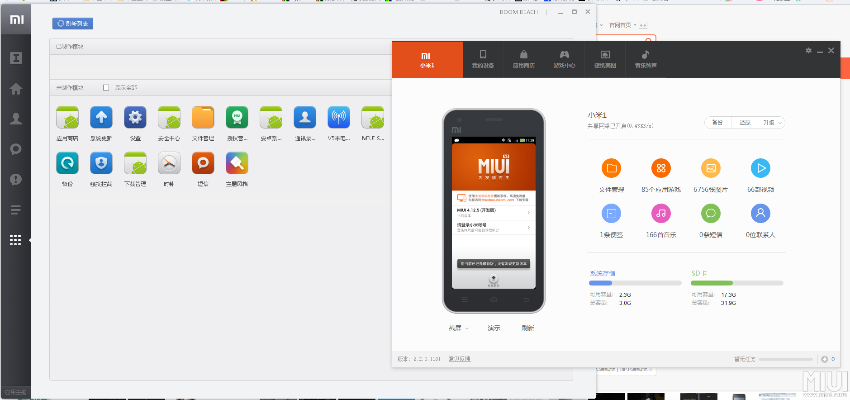Click the blue notes icon
Viewport: 850px width, 400px height.
[x=610, y=213]
